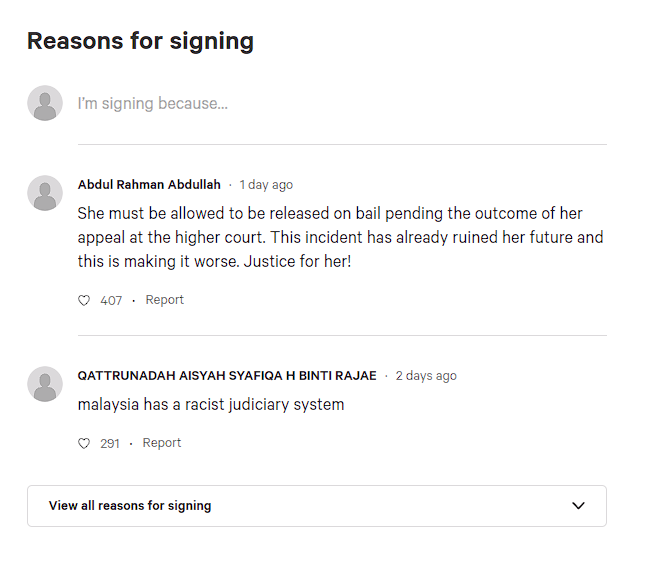Select the "She must be allowed" comment text

[341, 237]
